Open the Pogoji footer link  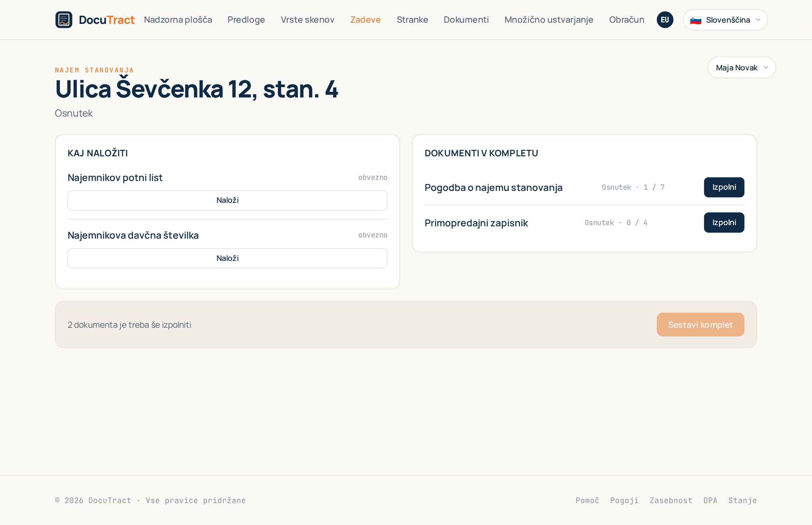click(624, 500)
